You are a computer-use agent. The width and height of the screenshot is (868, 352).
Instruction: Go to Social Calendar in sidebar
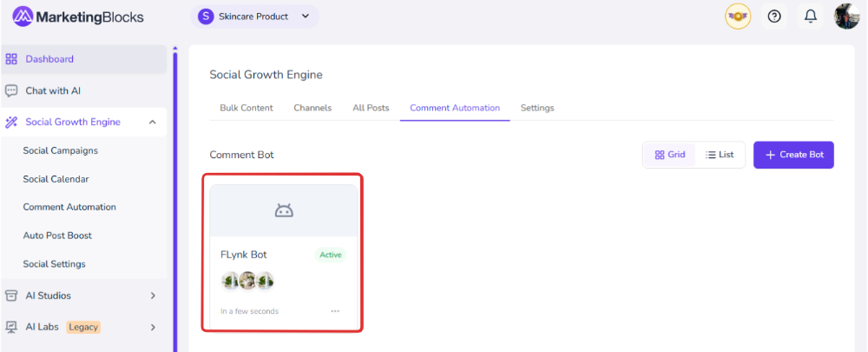coord(56,179)
